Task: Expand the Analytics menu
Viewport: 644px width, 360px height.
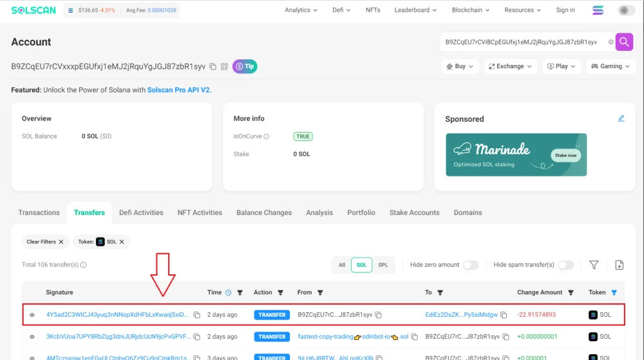Action: 301,10
